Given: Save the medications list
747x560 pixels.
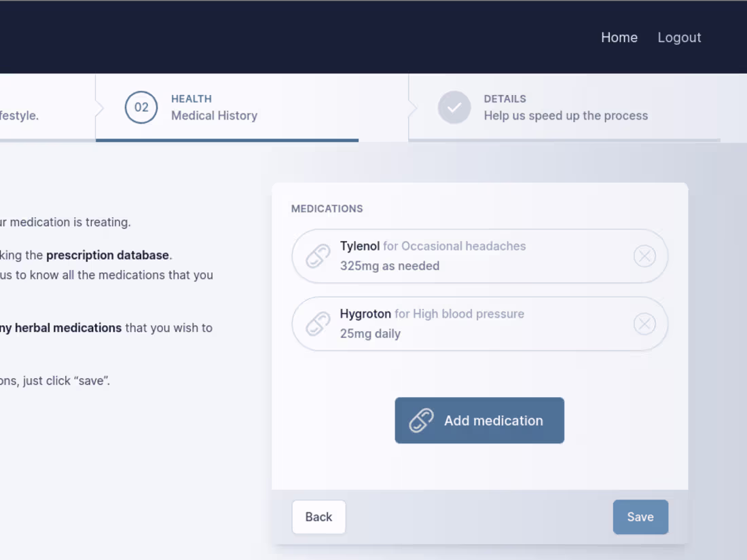Looking at the screenshot, I should (x=640, y=517).
